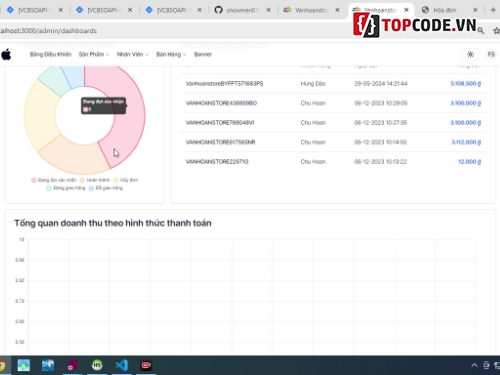Click the 3.112.000 đ amount link
Screen dimensions: 500x375
(466, 142)
